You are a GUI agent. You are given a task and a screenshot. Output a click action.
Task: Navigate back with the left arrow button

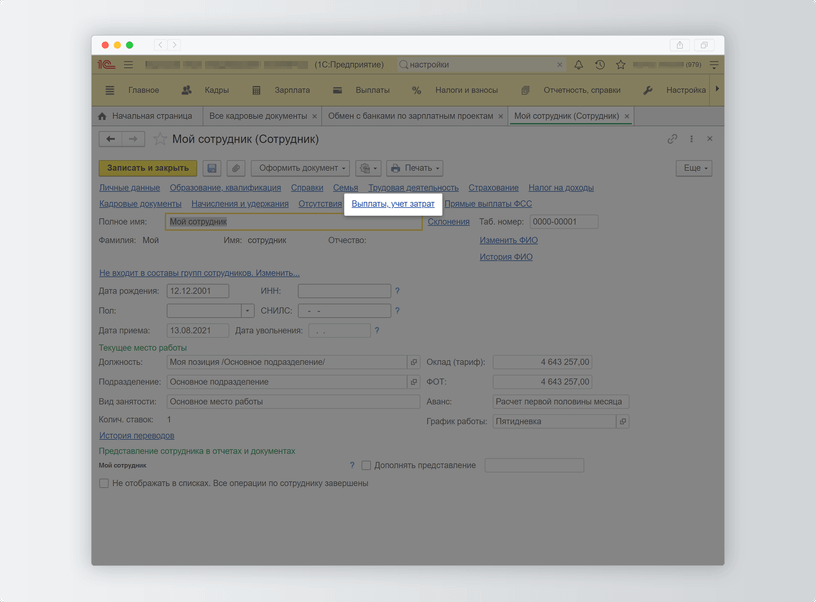pos(110,139)
